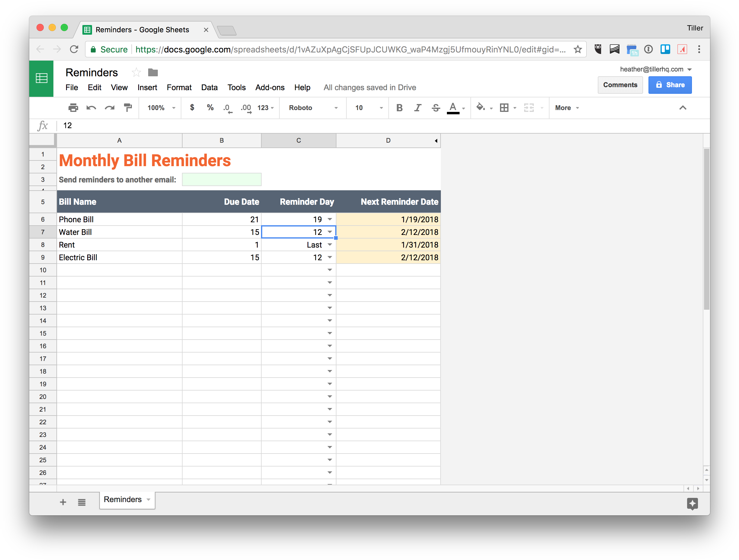Viewport: 739px width, 560px height.
Task: Select the Paint format tool
Action: click(x=128, y=108)
